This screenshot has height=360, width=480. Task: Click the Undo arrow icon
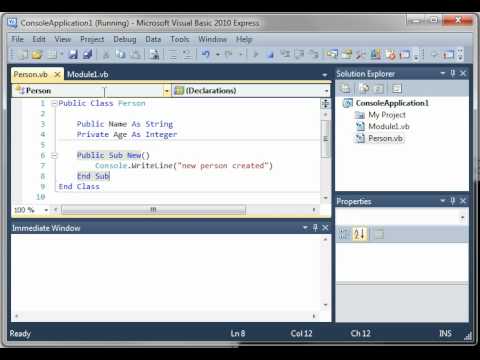coord(205,54)
